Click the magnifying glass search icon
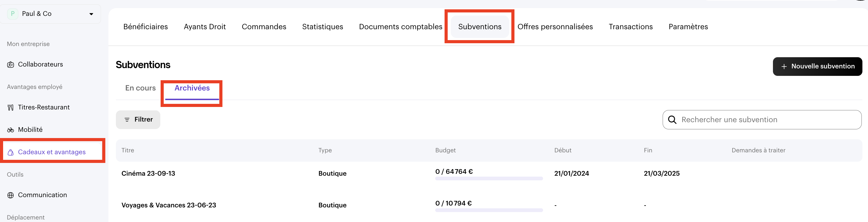 point(672,120)
